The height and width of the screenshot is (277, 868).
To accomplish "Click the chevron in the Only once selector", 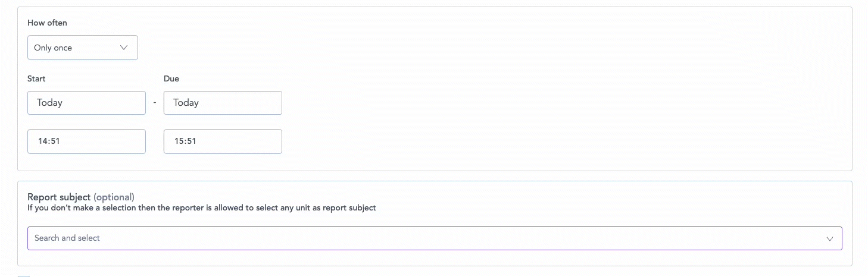I will coord(124,48).
